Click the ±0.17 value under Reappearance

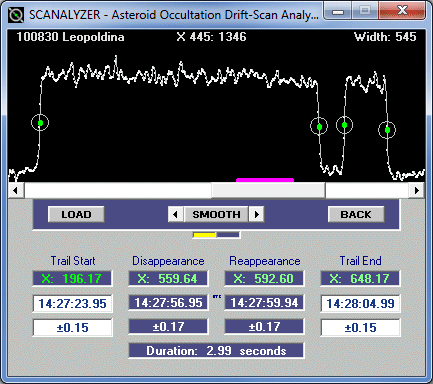[264, 326]
